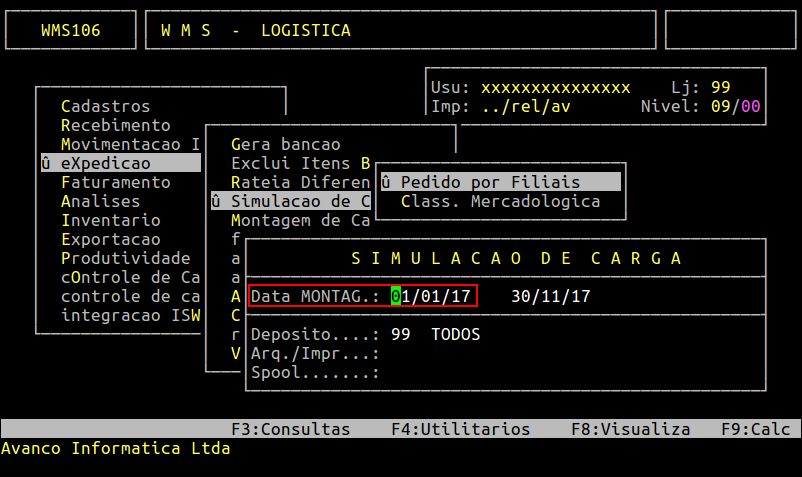Select Faturamento from the main menu
Screen dimensions: 802x477
[116, 182]
